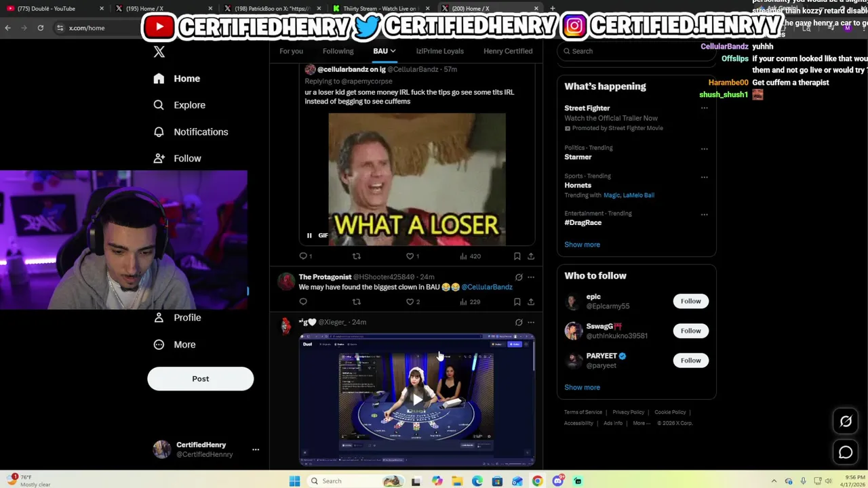Screen dimensions: 868x488
Task: Open Street Fighter trend options menu
Action: click(704, 108)
